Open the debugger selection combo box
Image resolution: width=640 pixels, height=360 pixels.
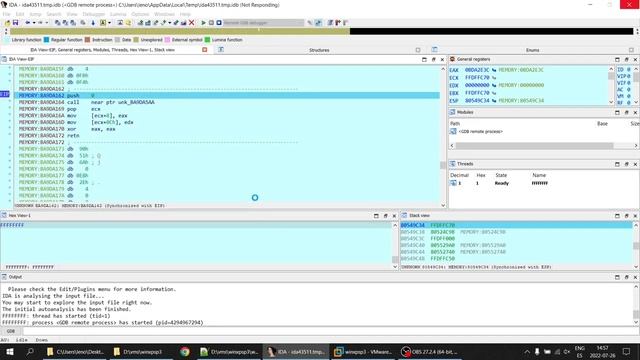263,23
